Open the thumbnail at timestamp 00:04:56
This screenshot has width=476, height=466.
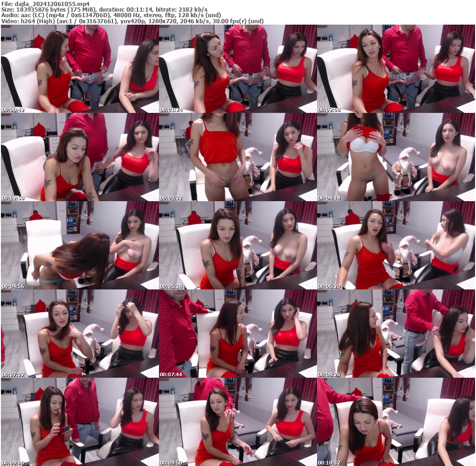(x=79, y=246)
